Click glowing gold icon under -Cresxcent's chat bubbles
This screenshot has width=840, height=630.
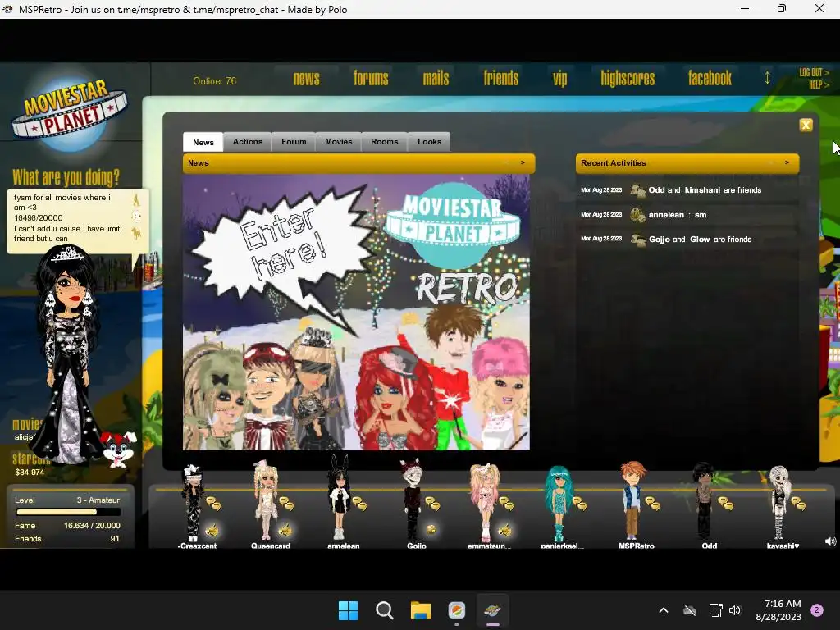point(212,530)
